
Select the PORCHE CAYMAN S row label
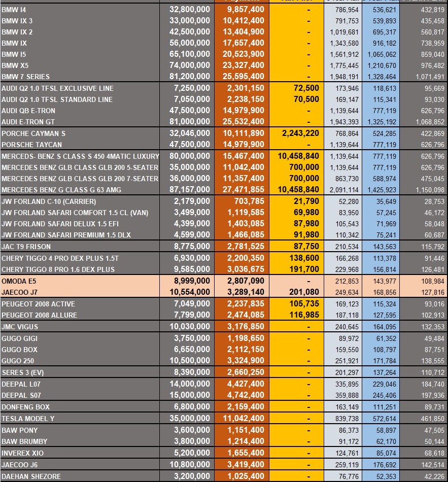point(80,133)
